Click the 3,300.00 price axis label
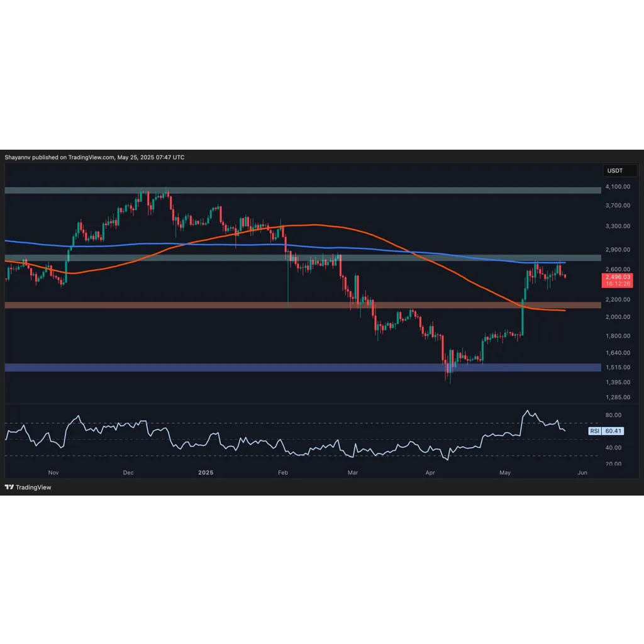Screen dimensions: 644x644 pos(618,226)
